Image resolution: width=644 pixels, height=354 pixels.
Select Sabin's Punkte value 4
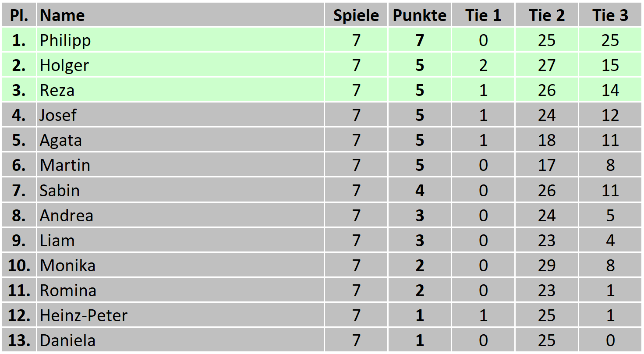pos(420,191)
